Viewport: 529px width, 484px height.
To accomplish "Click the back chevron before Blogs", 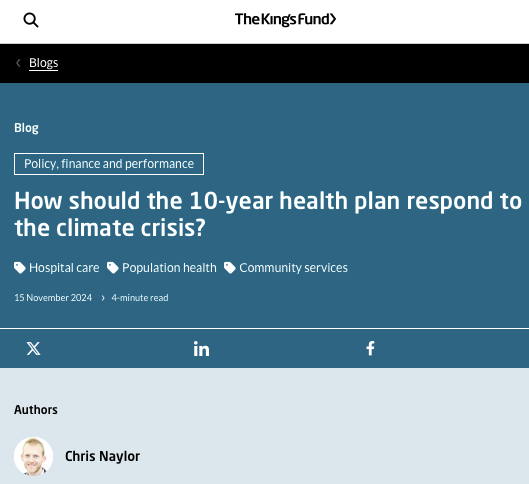I will coord(19,63).
